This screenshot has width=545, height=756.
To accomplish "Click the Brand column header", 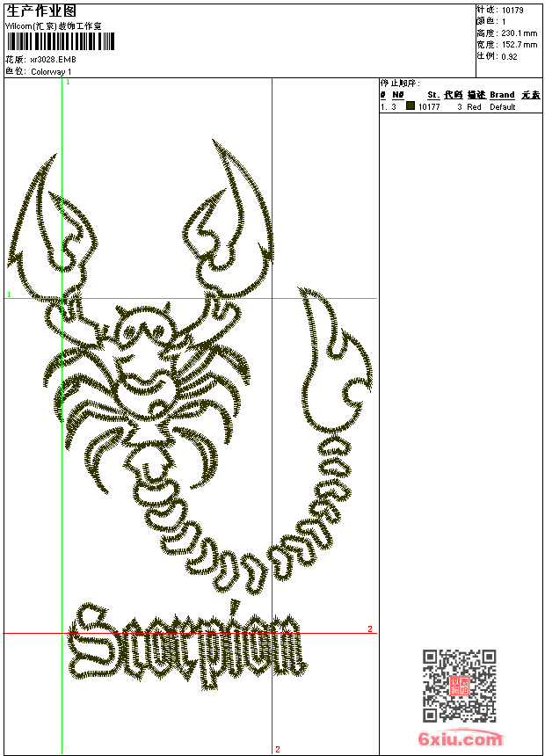I will coord(502,95).
